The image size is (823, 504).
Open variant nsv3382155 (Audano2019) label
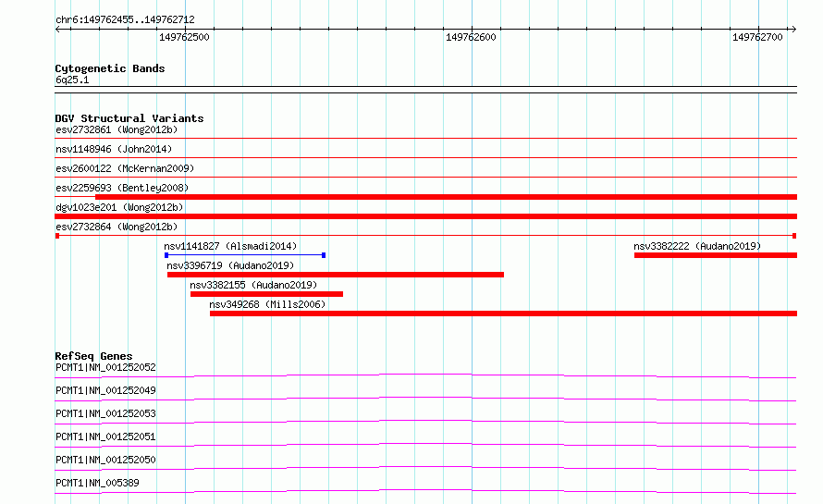253,285
